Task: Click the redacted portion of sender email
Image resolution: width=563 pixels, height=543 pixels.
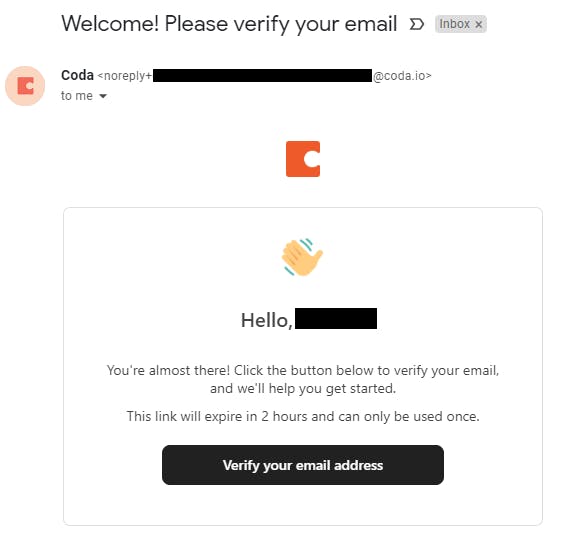Action: [262, 75]
